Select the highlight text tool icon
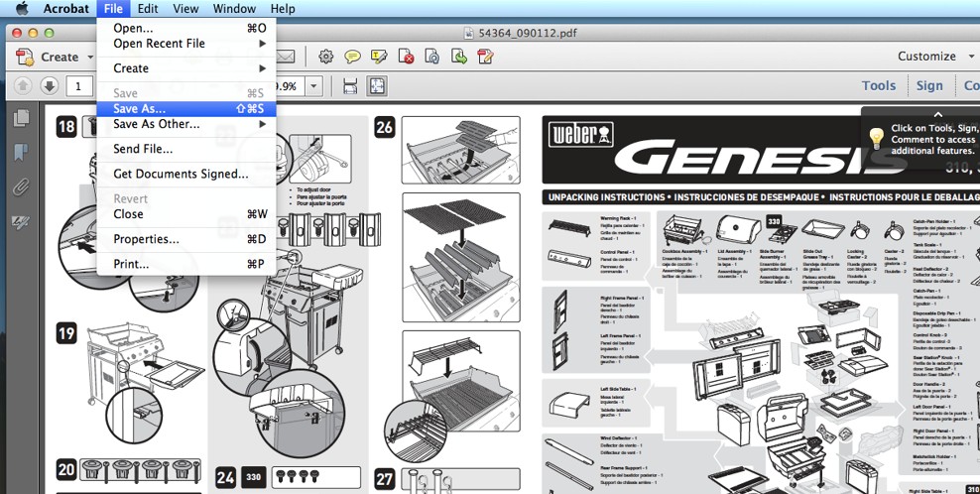The width and height of the screenshot is (980, 494). (379, 57)
